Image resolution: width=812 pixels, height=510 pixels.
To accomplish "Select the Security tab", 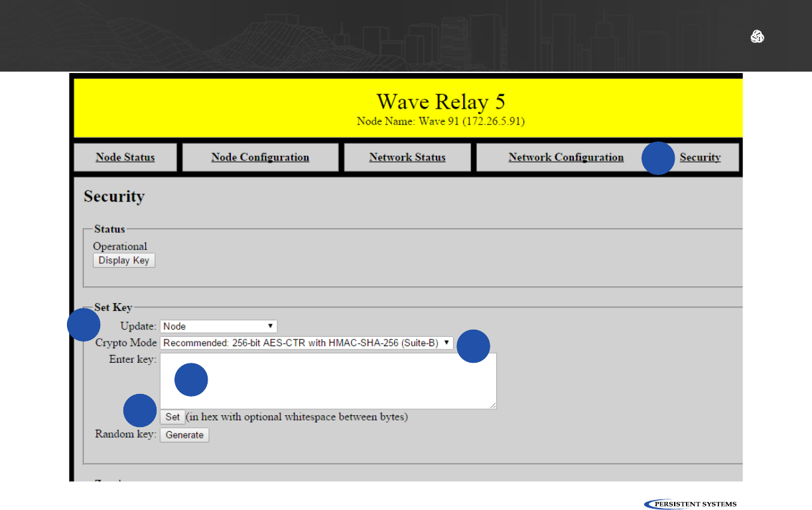I will click(700, 157).
